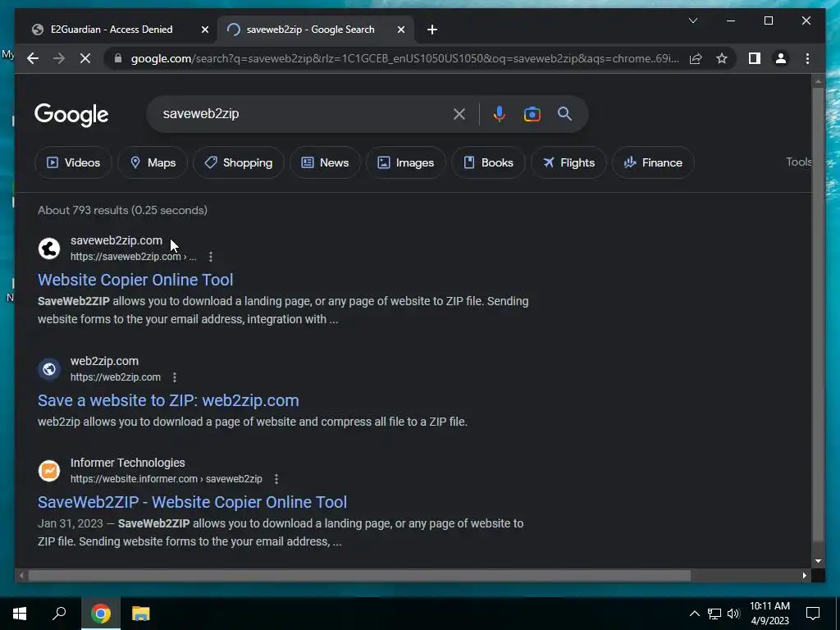This screenshot has height=630, width=840.
Task: Click the browser forward arrow
Action: click(x=59, y=58)
